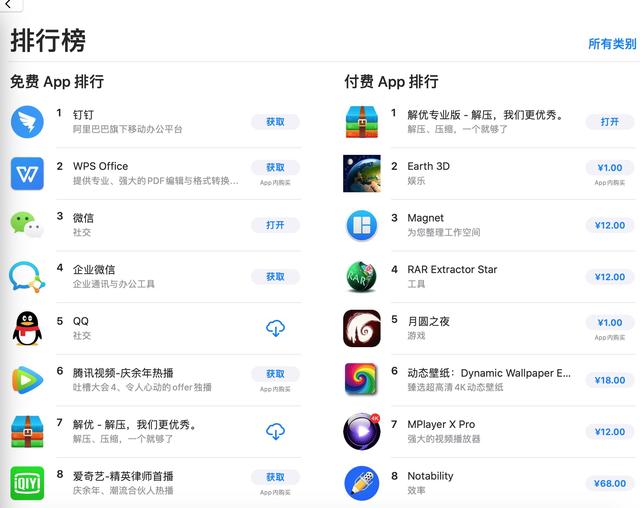Click 臻选超高清 4K 动态壁纸 subtitle

[455, 387]
